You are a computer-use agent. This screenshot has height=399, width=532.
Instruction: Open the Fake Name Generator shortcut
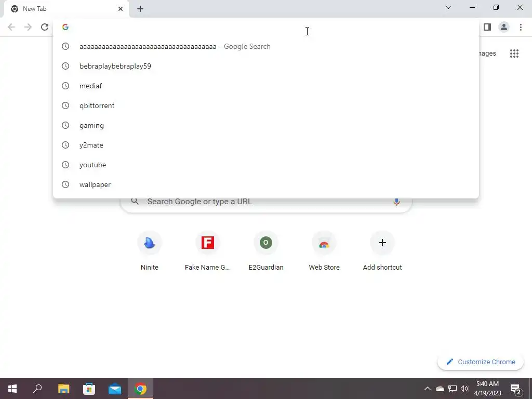(208, 251)
